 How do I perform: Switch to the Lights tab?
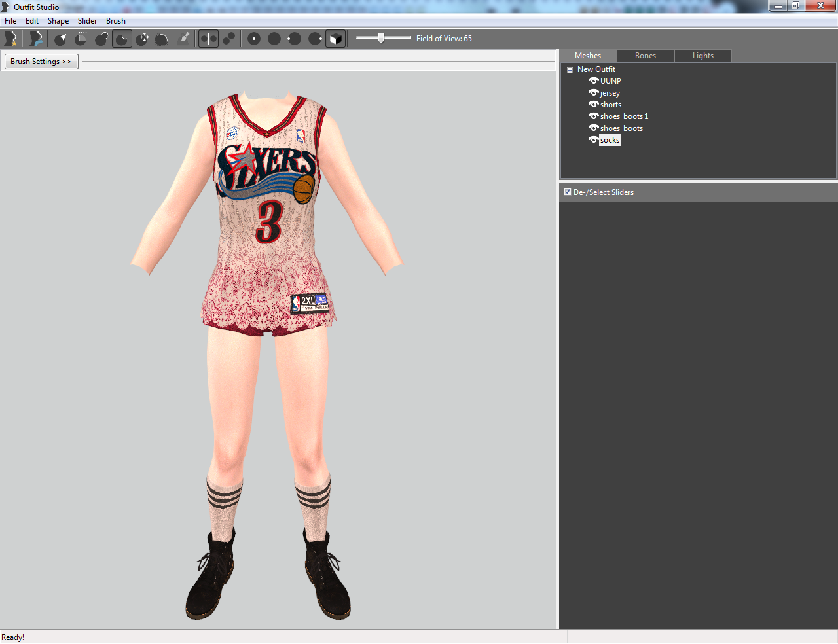(703, 56)
